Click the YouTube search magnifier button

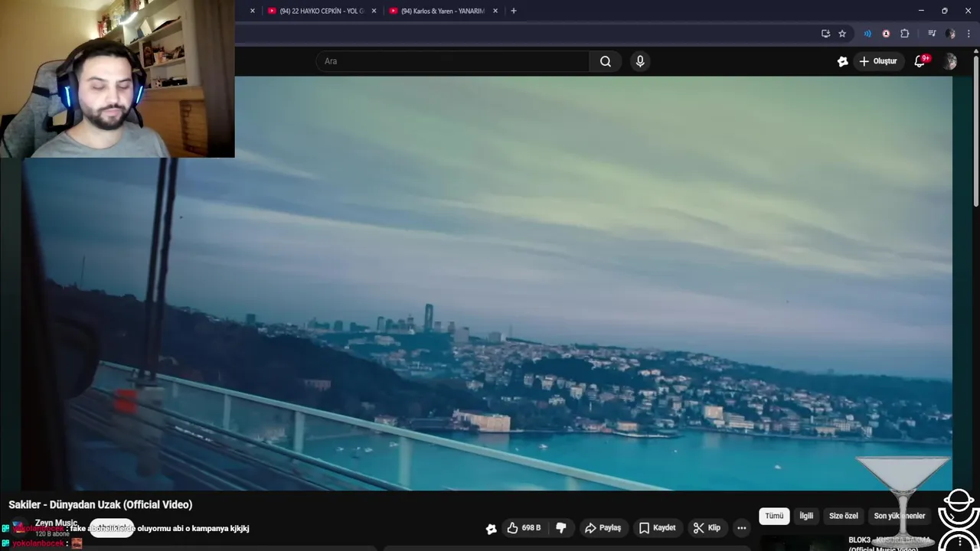(x=606, y=61)
